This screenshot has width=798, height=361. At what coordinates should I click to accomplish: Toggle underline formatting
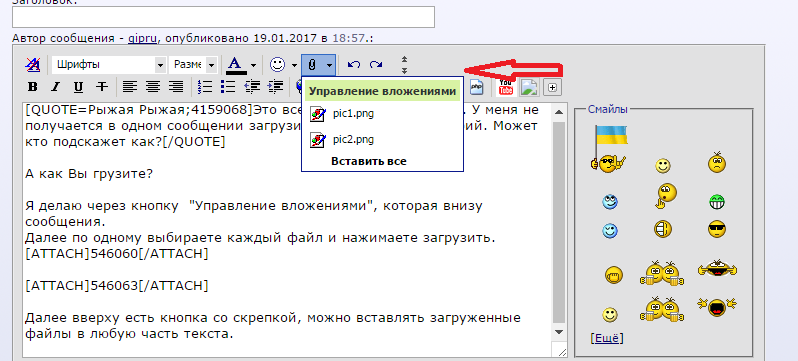click(x=78, y=87)
